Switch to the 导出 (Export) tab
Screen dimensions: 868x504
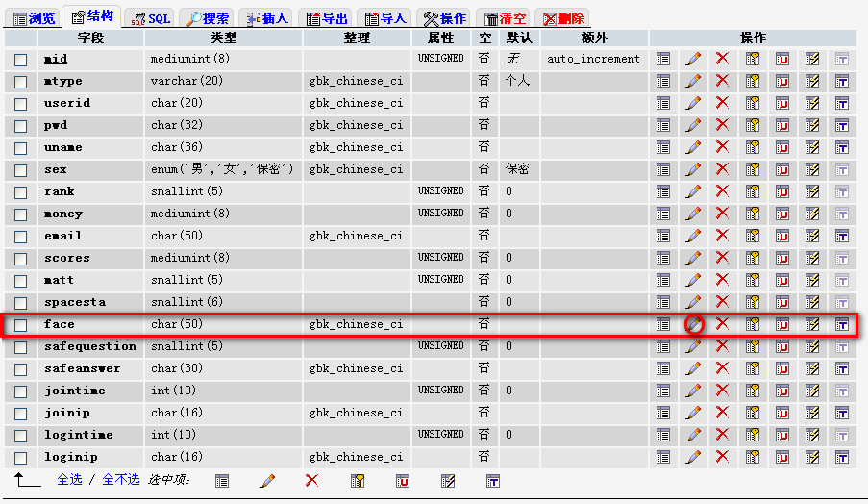pyautogui.click(x=325, y=18)
